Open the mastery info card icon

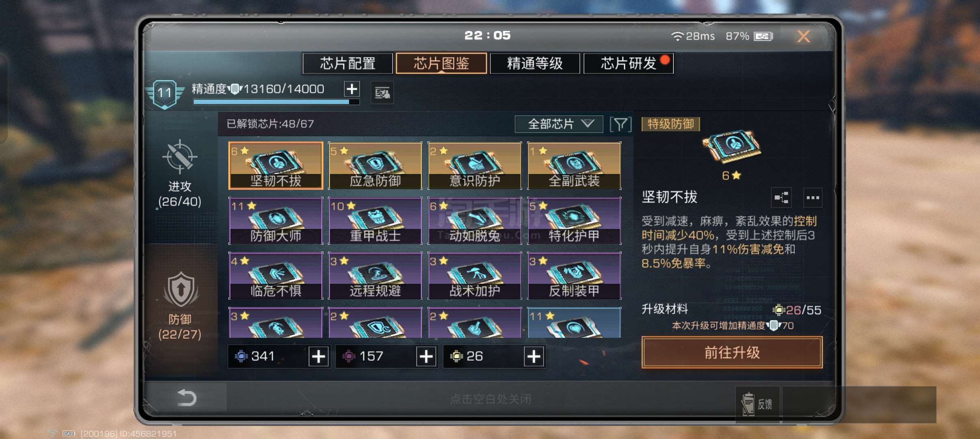382,93
